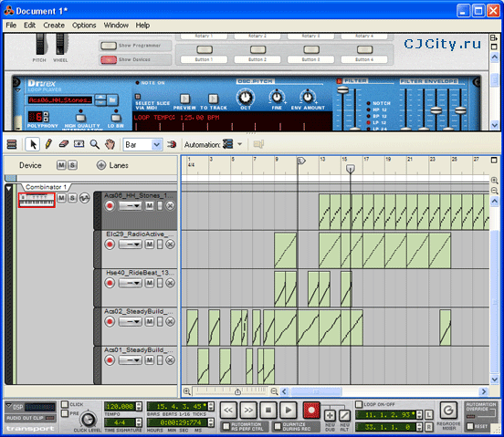Click Show Programmer button

(109, 46)
